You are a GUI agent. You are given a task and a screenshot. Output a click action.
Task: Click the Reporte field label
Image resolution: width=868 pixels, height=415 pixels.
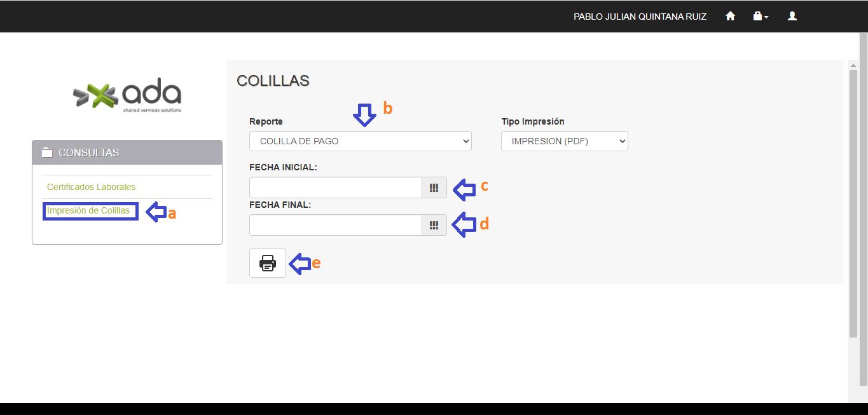(x=266, y=121)
